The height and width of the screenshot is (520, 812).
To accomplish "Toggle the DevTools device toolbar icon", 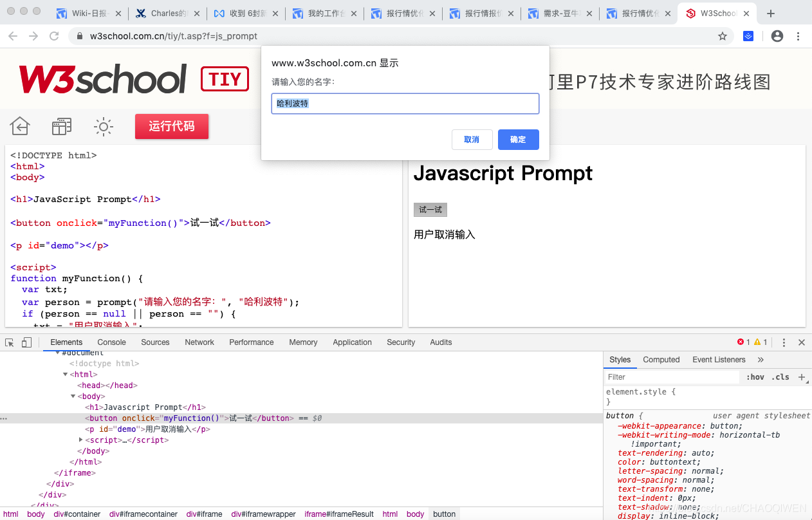I will point(26,342).
